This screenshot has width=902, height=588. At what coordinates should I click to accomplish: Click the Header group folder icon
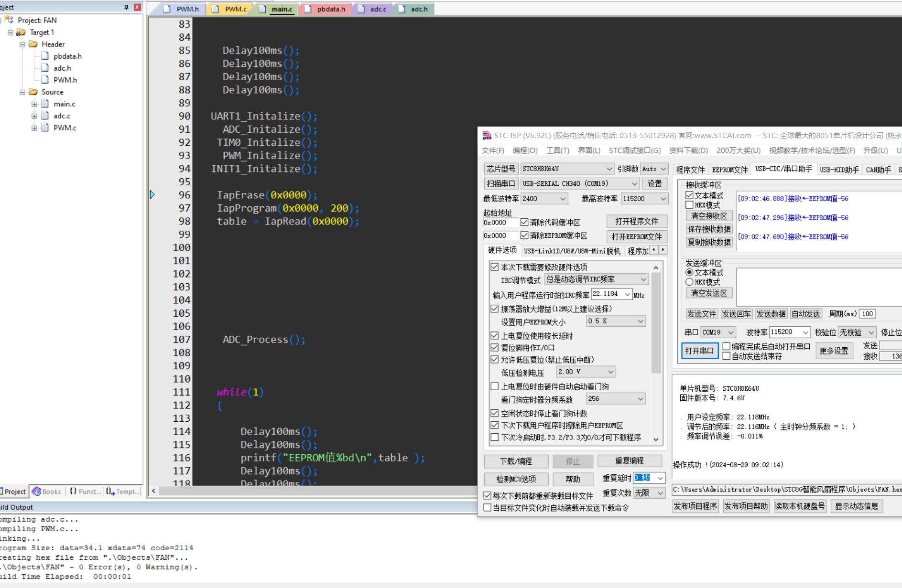[x=33, y=44]
